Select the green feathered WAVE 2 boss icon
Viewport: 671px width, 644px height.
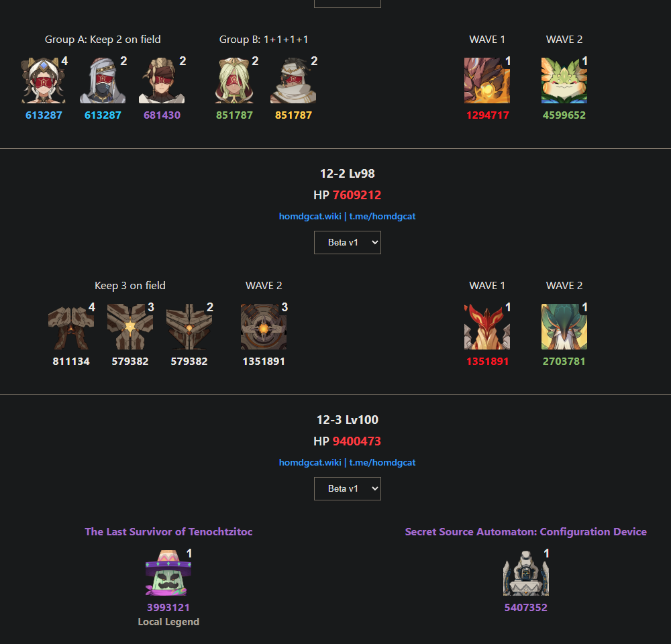(564, 327)
